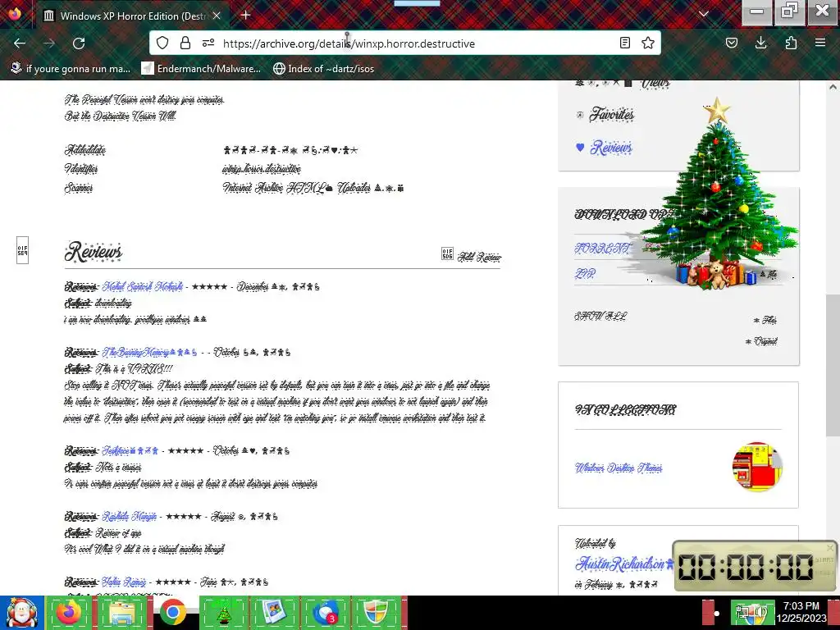840x630 pixels.
Task: Bookmark this page with the star icon
Action: click(x=648, y=43)
